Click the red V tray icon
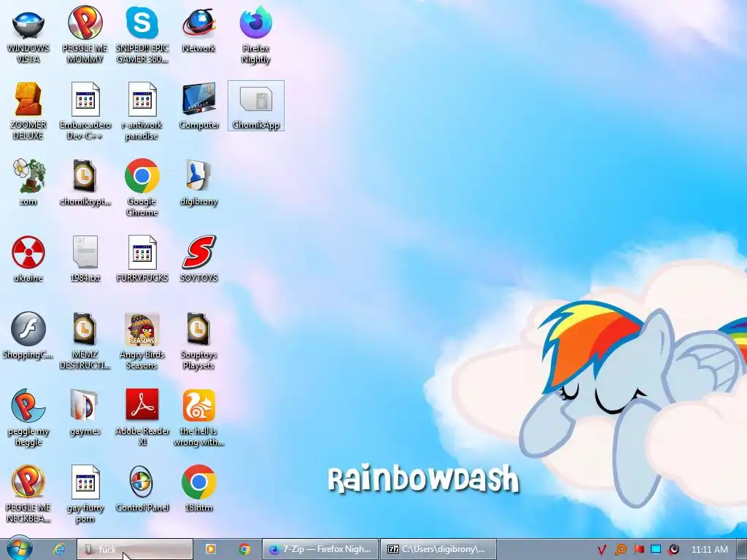747x560 pixels. coord(602,550)
